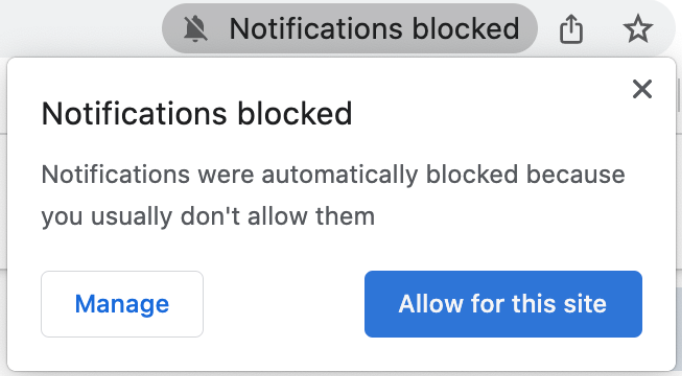Click the gray pill behind Notifications blocked

(350, 29)
